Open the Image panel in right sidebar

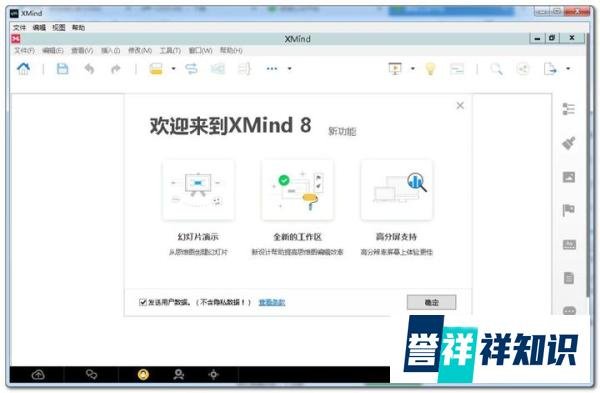pyautogui.click(x=569, y=177)
